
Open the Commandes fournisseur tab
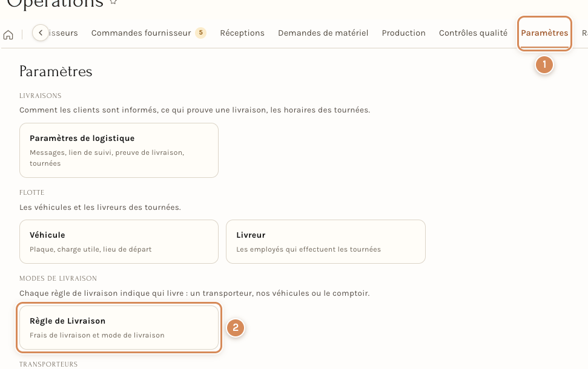(x=141, y=33)
